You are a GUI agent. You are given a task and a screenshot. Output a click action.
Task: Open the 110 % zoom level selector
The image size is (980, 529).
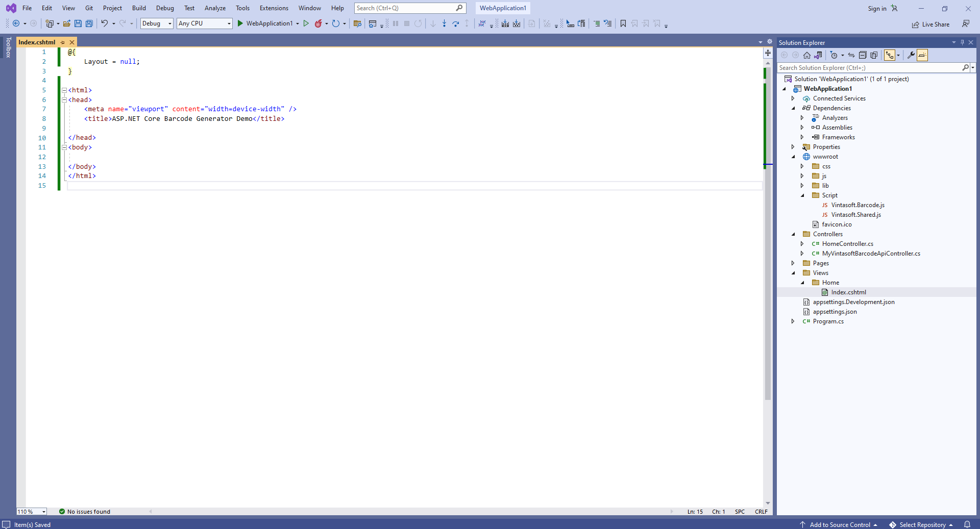32,512
